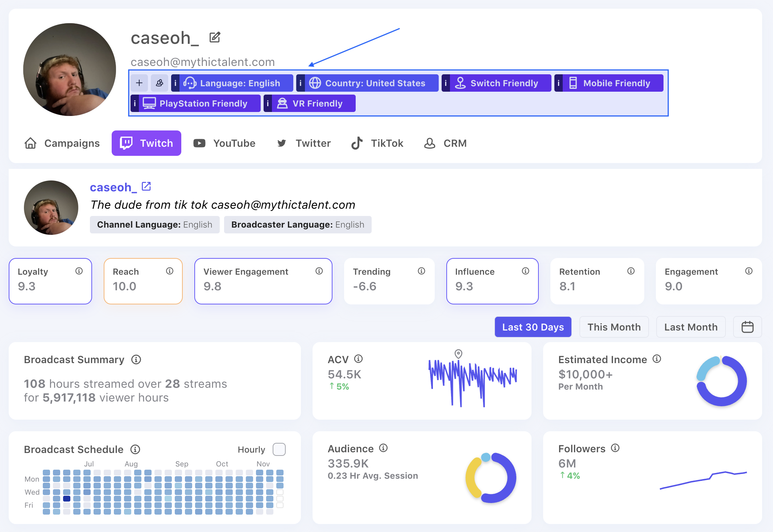Show info for the Engagement score

pyautogui.click(x=749, y=271)
